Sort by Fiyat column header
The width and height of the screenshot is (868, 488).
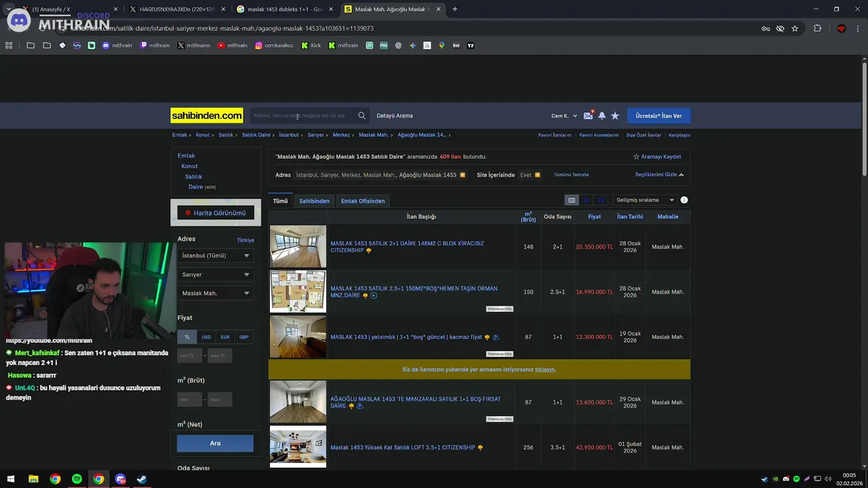coord(594,217)
